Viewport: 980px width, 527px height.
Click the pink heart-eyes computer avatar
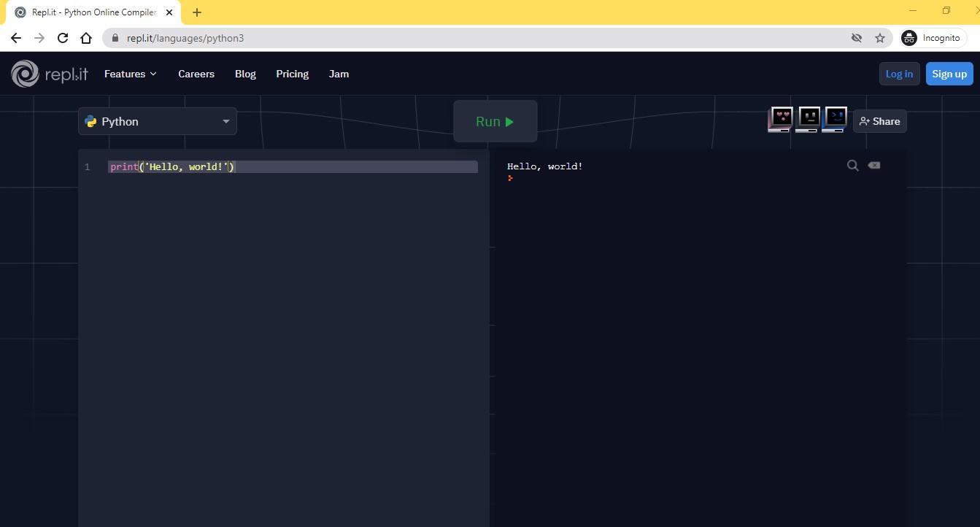tap(780, 120)
